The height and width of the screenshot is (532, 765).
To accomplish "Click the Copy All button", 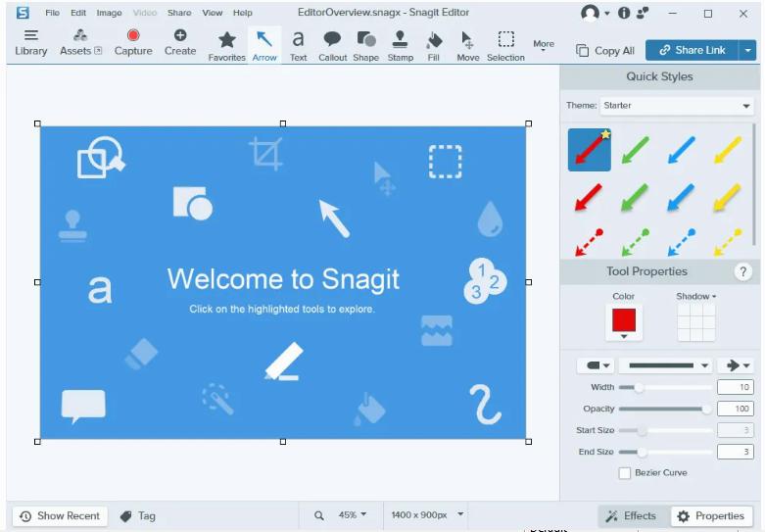I will (x=605, y=50).
